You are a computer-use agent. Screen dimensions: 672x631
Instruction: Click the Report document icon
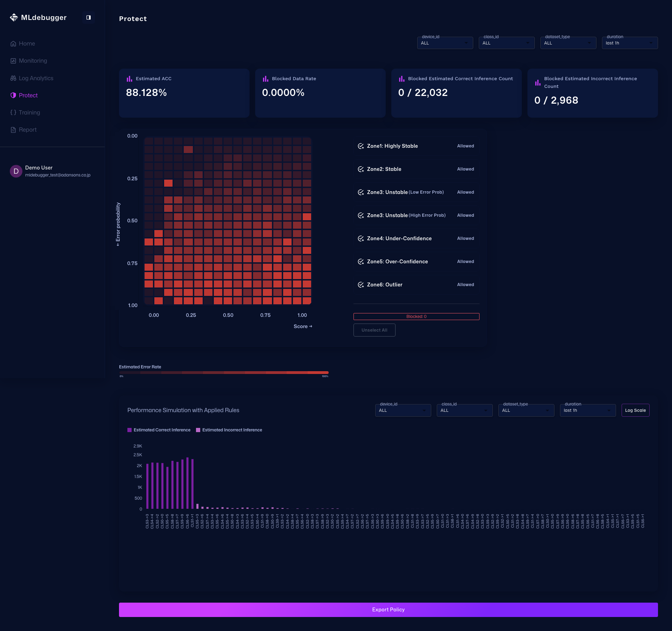(13, 130)
